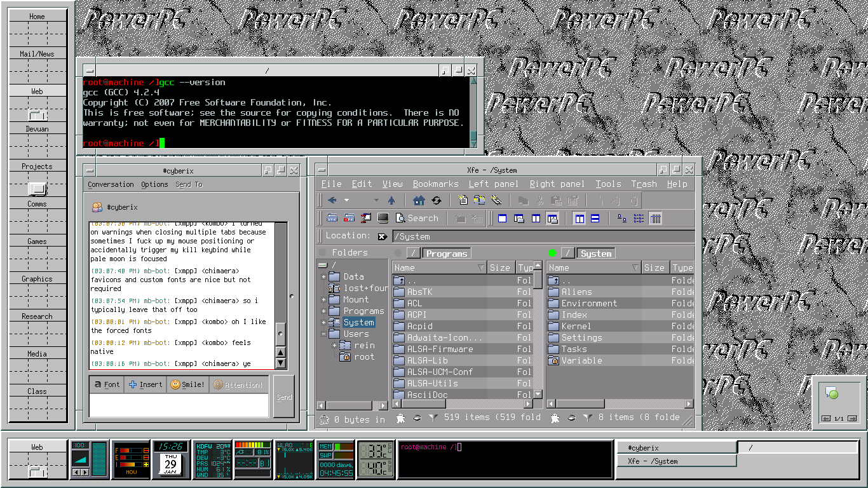868x488 pixels.
Task: Clear the Location field with X icon
Action: point(383,236)
